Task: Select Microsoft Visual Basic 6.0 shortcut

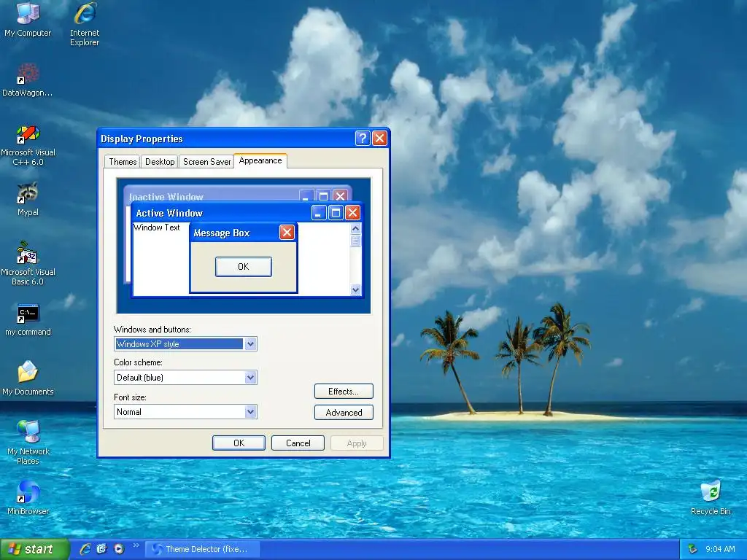Action: click(28, 263)
